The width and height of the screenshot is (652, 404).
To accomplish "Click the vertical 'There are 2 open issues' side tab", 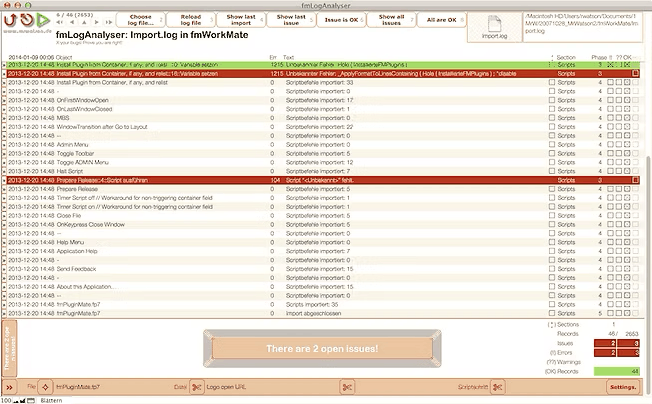I will click(x=10, y=348).
